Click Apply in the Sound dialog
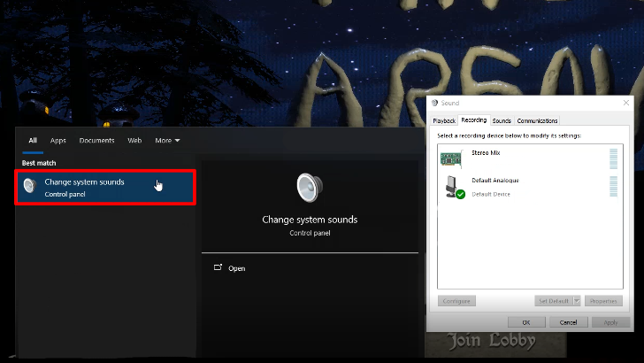 610,322
